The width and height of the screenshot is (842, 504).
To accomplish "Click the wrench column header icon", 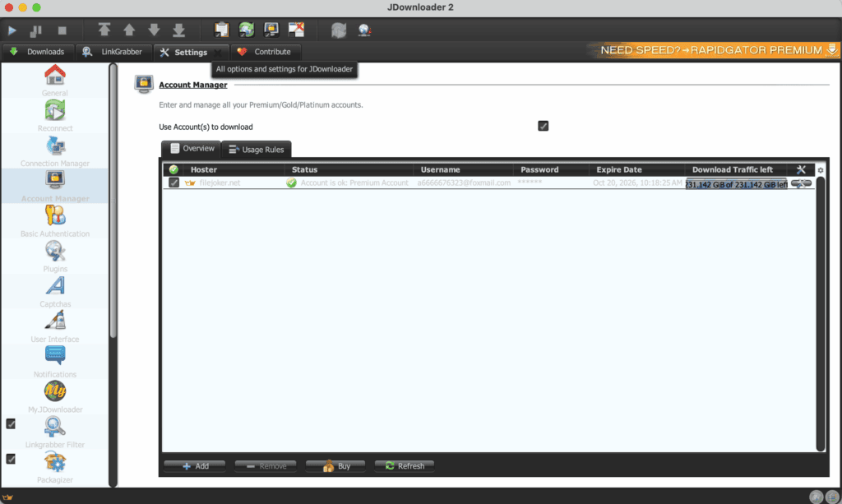I will (x=801, y=169).
